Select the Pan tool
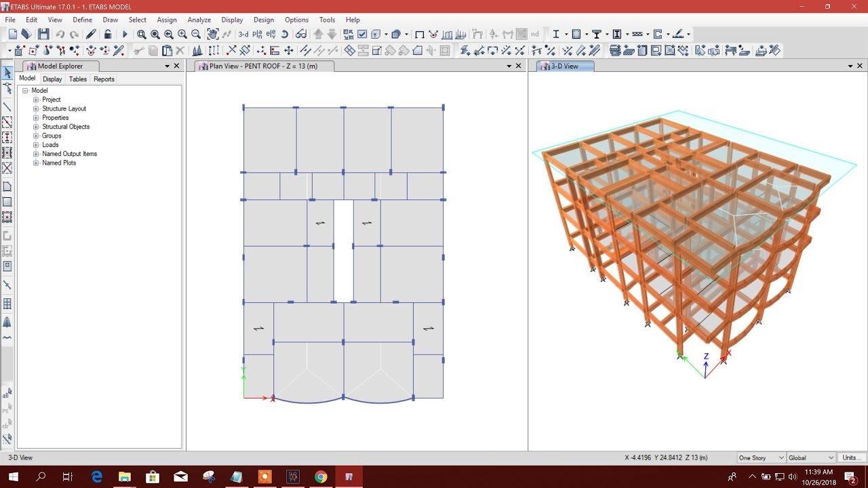This screenshot has width=868, height=488. (x=213, y=33)
